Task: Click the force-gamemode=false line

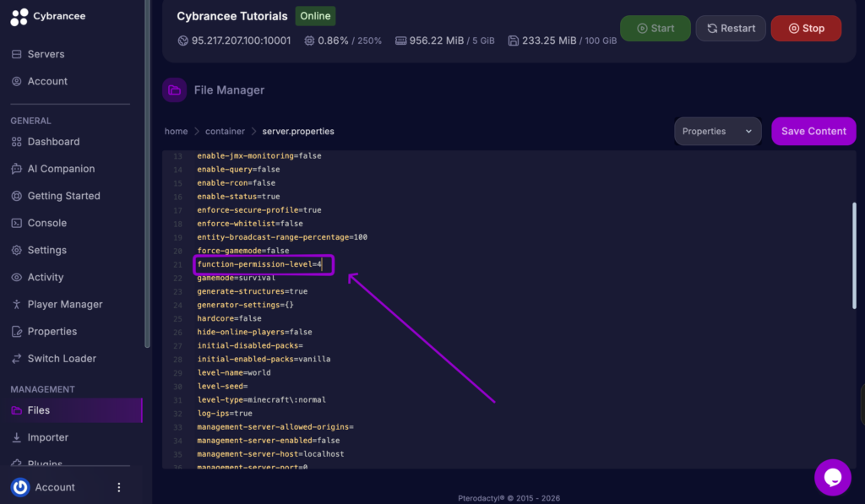Action: click(x=242, y=251)
